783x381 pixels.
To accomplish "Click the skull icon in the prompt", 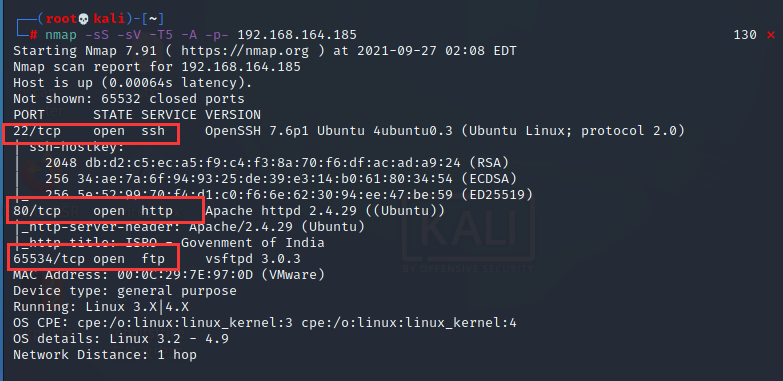I will point(84,19).
